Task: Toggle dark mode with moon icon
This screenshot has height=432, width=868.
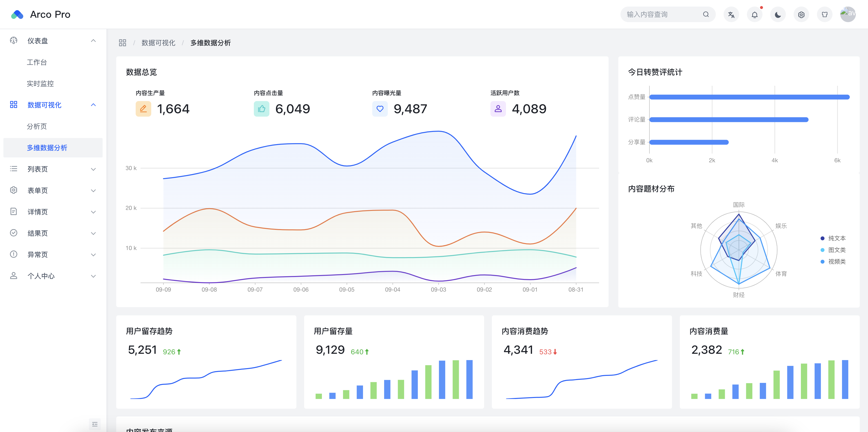Action: [778, 15]
